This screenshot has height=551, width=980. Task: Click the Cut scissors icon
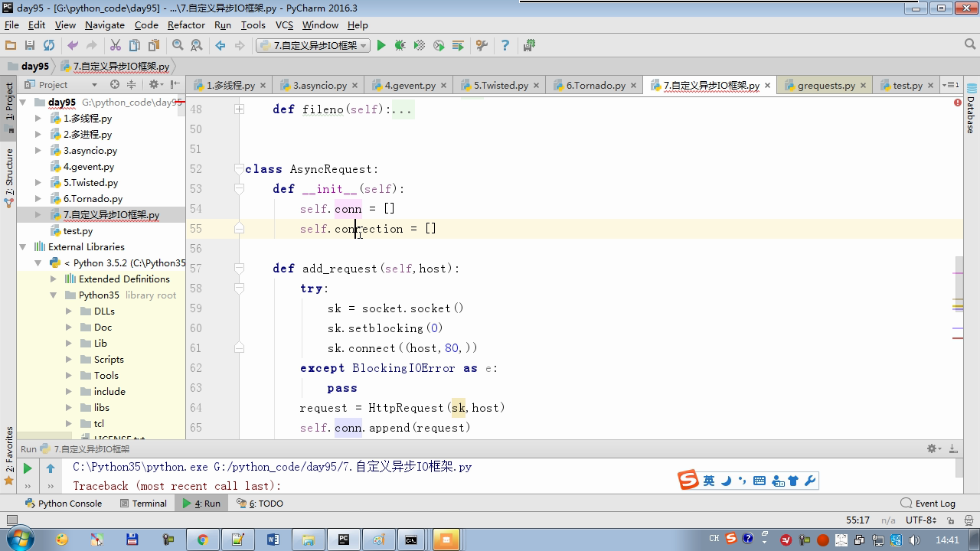point(116,46)
